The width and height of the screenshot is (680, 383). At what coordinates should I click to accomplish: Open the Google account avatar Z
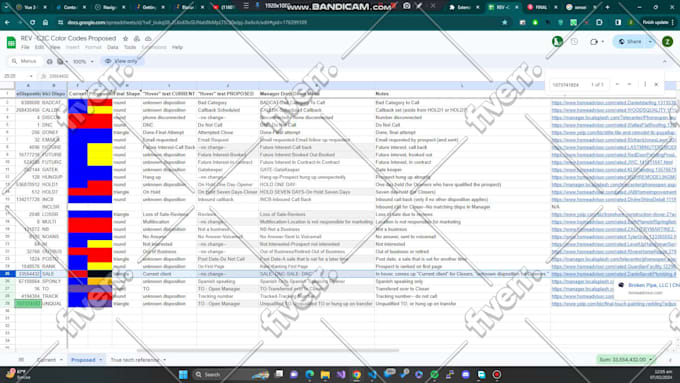tap(667, 42)
